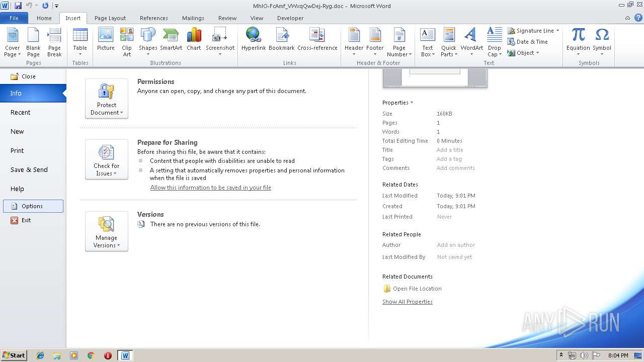Insert a Symbol
Image resolution: width=644 pixels, height=362 pixels.
point(602,42)
